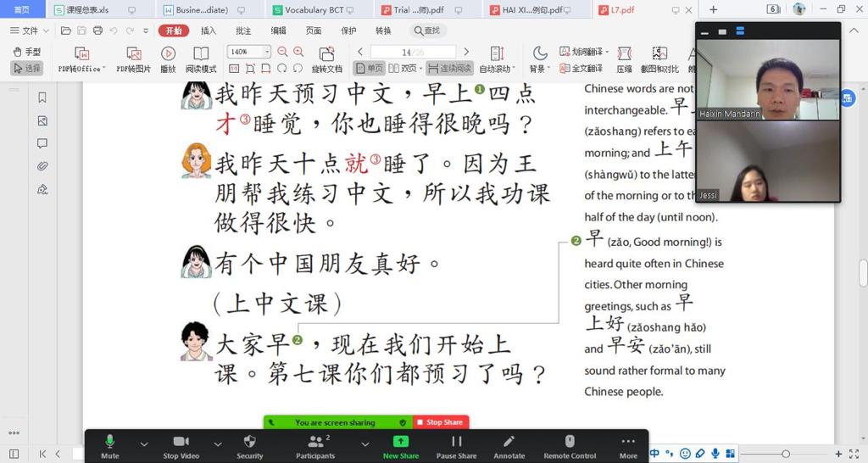Stop Video in Zoom toolbar

181,446
